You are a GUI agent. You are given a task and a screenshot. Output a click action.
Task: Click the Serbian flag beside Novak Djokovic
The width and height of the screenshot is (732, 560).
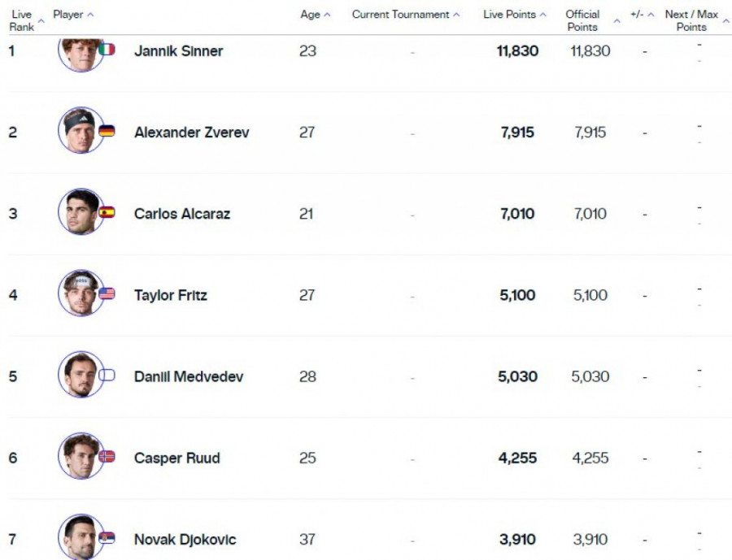click(107, 537)
